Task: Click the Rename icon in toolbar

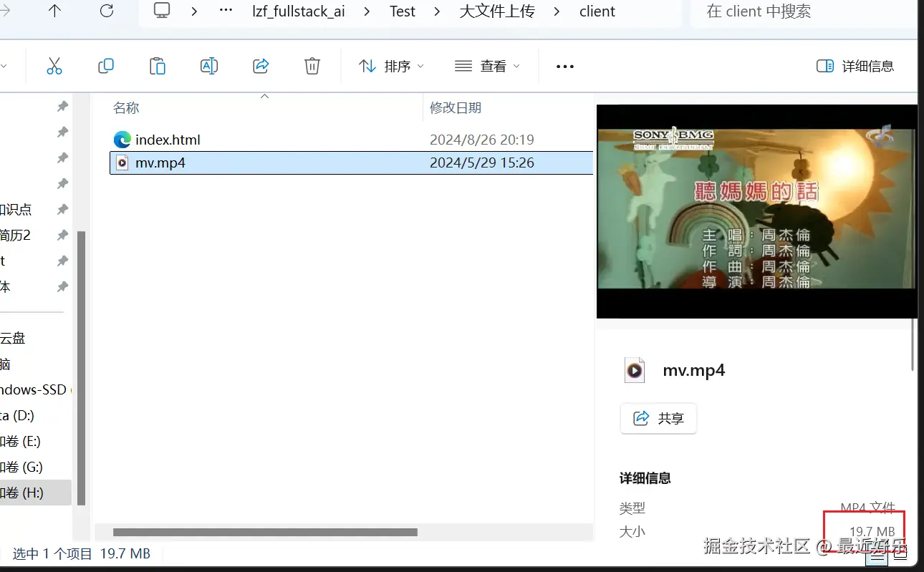Action: click(209, 66)
